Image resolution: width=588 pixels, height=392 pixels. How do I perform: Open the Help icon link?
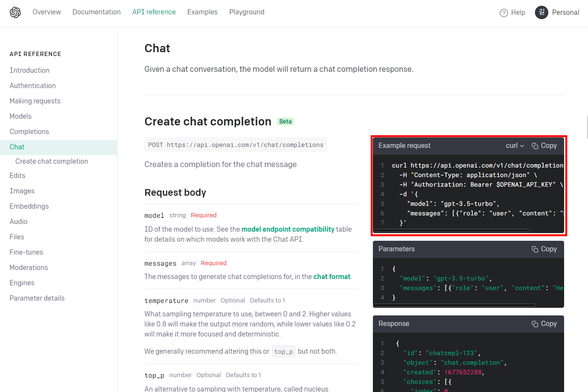[x=504, y=13]
